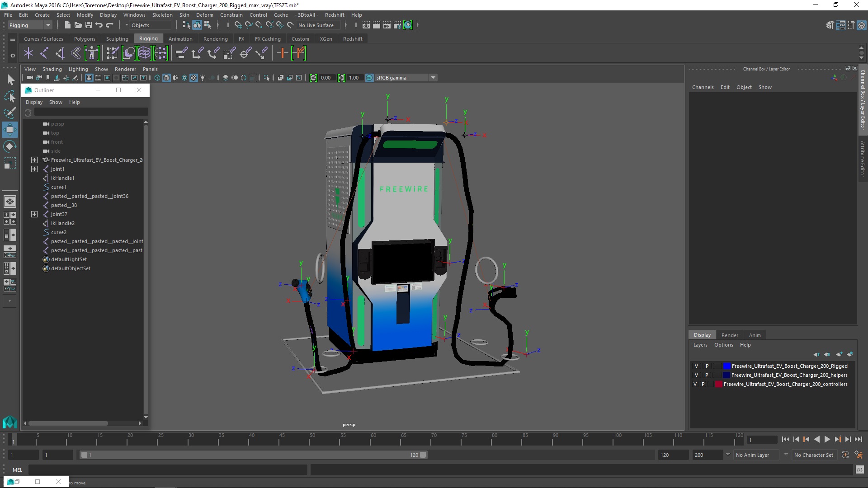This screenshot has width=868, height=488.
Task: Click the Undo arrow icon
Action: (99, 25)
